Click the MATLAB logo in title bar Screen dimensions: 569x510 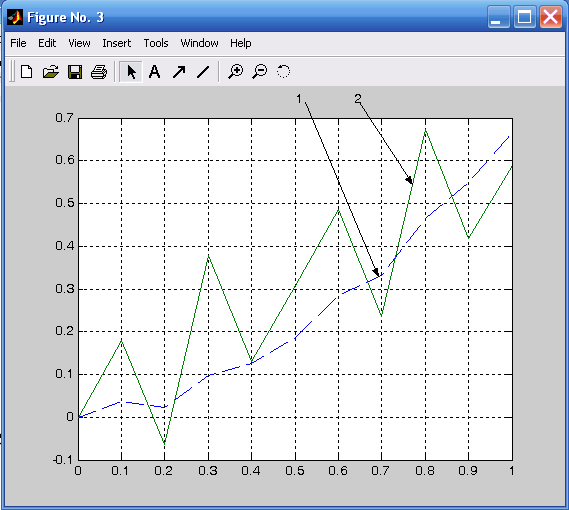click(15, 17)
